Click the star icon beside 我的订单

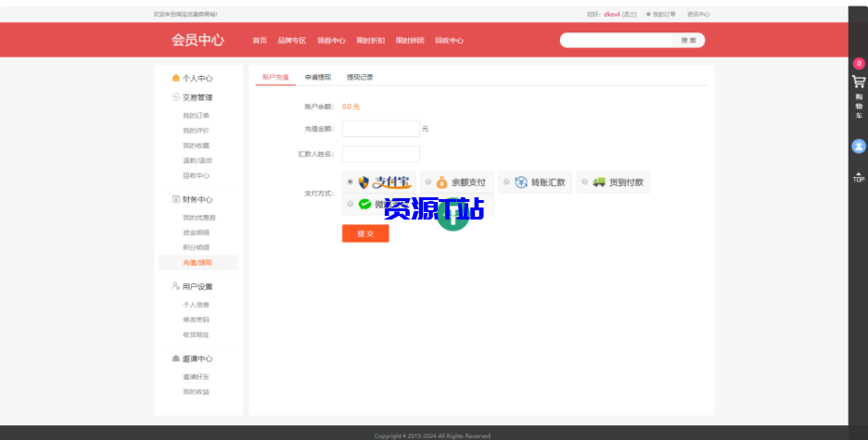coord(648,15)
